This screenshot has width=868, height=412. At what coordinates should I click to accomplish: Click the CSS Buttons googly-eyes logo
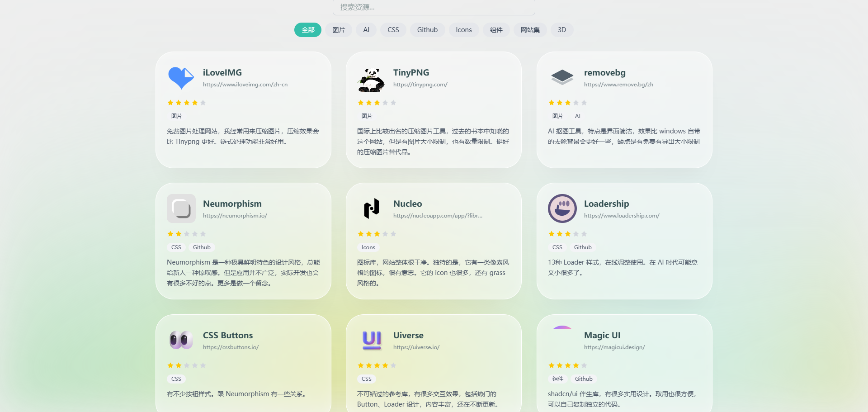180,340
